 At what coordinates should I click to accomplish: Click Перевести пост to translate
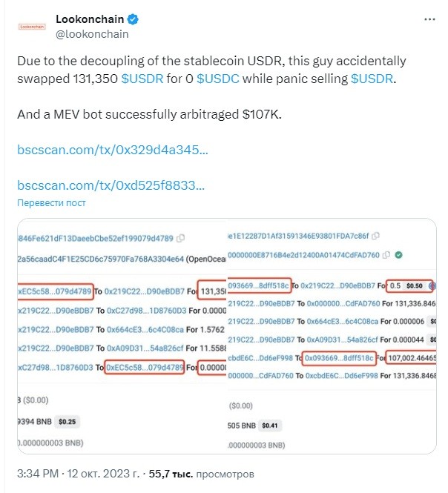point(51,203)
